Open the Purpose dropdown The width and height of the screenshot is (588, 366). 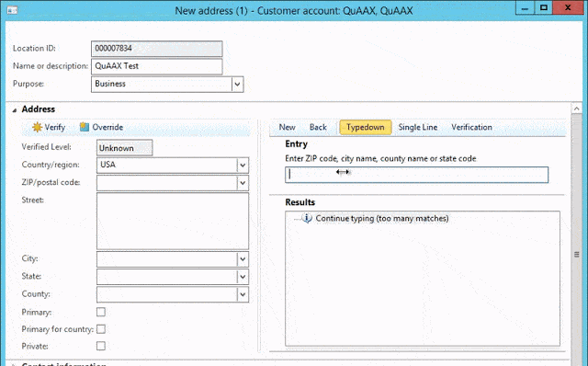coord(237,84)
